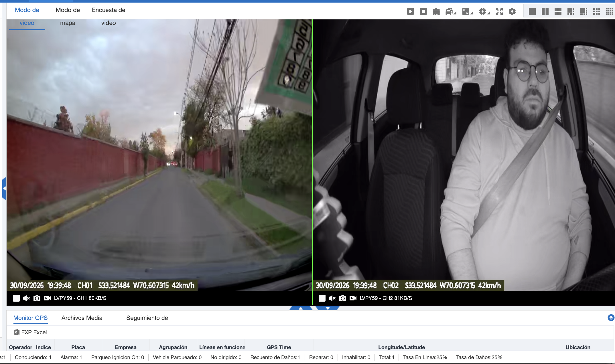
Task: Start recording the CH2 feed
Action: pyautogui.click(x=353, y=298)
